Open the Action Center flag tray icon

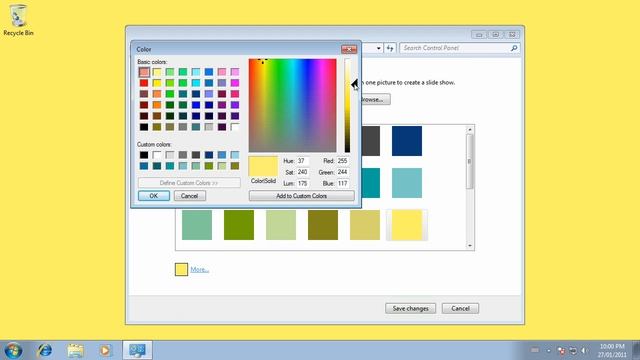561,350
